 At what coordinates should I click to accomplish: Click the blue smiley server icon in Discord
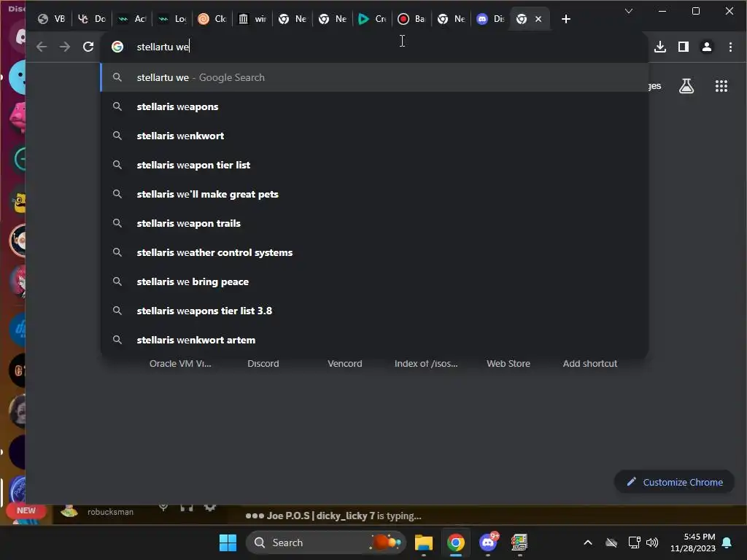pos(18,77)
